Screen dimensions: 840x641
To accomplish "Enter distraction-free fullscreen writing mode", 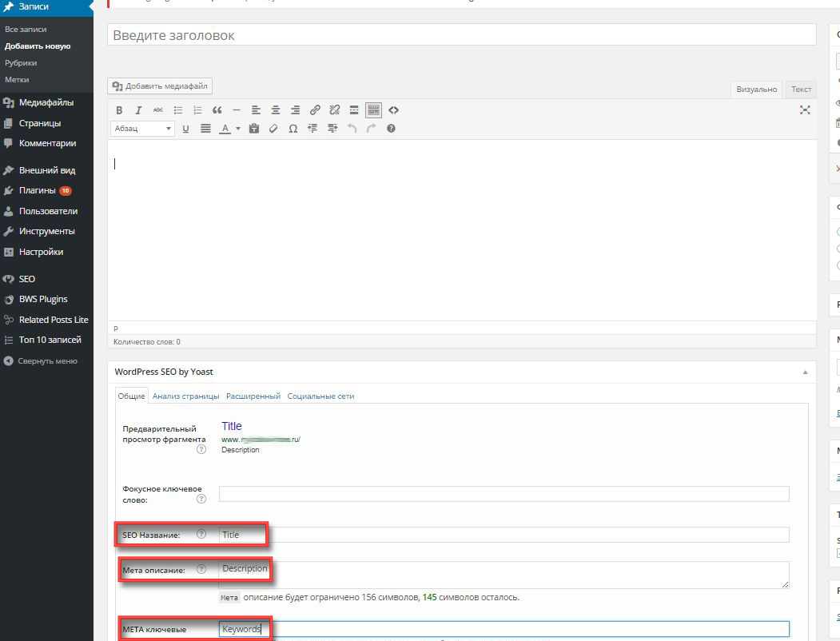I will pos(805,110).
